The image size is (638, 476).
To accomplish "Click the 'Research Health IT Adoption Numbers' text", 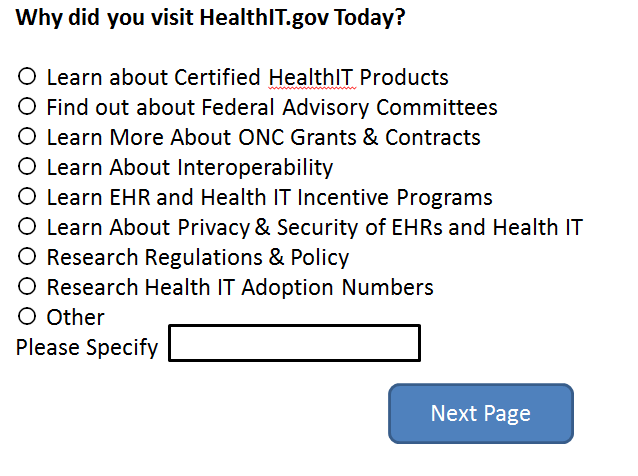I will coord(240,287).
